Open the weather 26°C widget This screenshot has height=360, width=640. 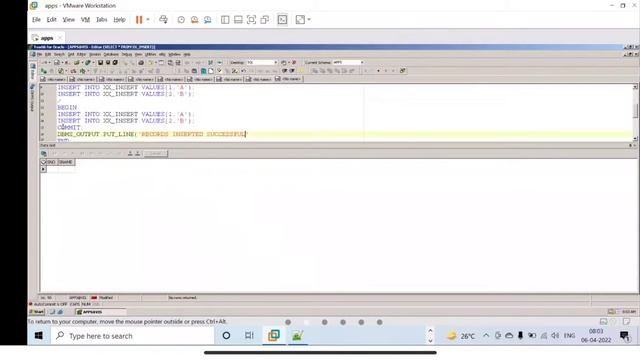[461, 336]
